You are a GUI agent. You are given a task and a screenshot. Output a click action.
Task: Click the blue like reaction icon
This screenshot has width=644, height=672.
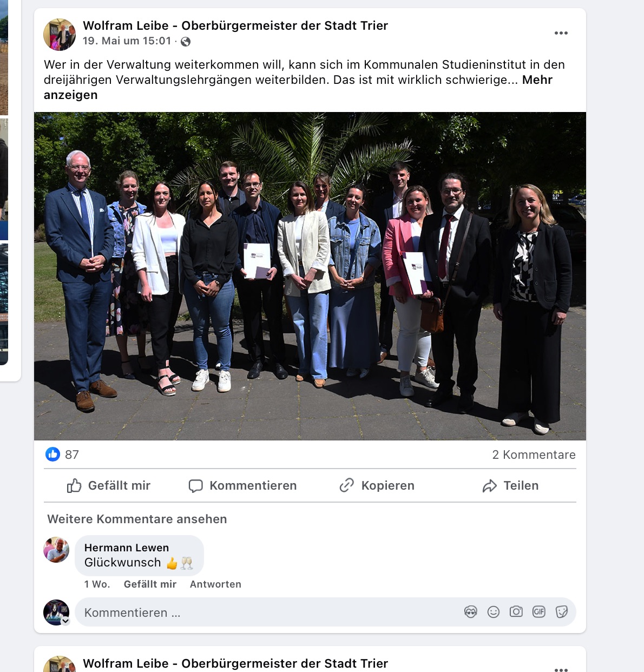[52, 454]
